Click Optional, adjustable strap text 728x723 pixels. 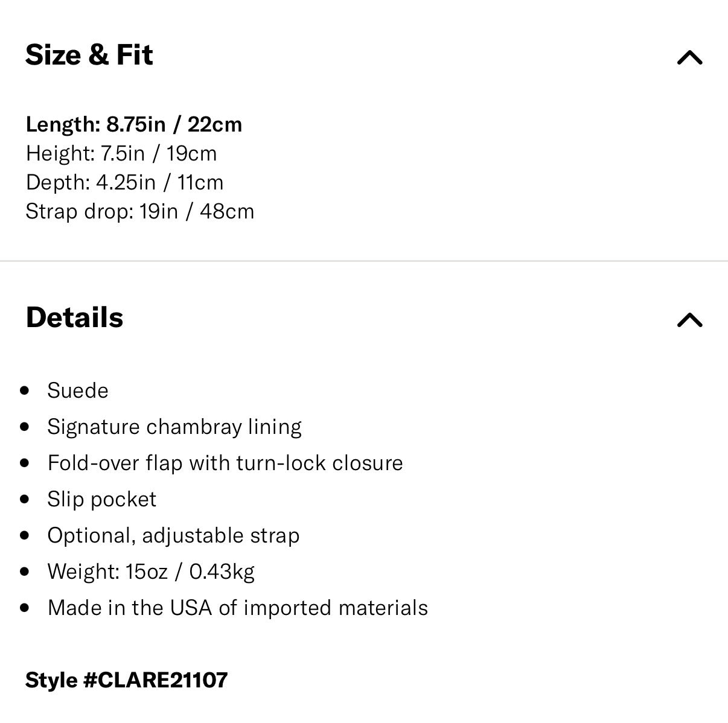(173, 535)
